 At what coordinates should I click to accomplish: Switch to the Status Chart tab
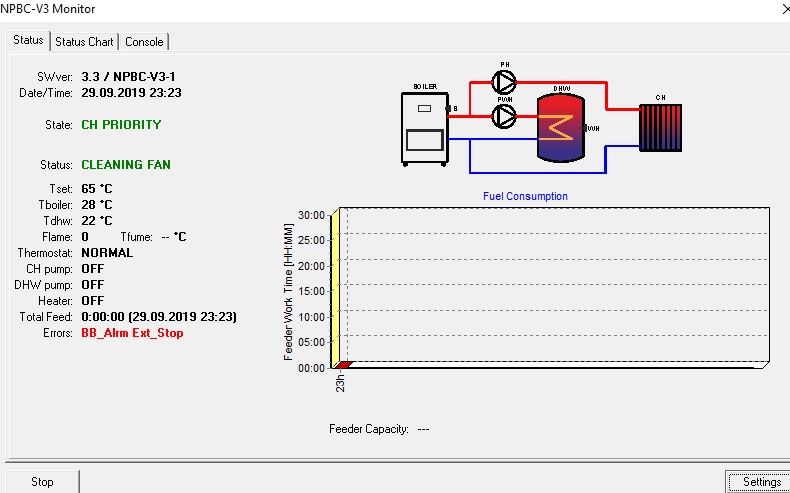[84, 42]
